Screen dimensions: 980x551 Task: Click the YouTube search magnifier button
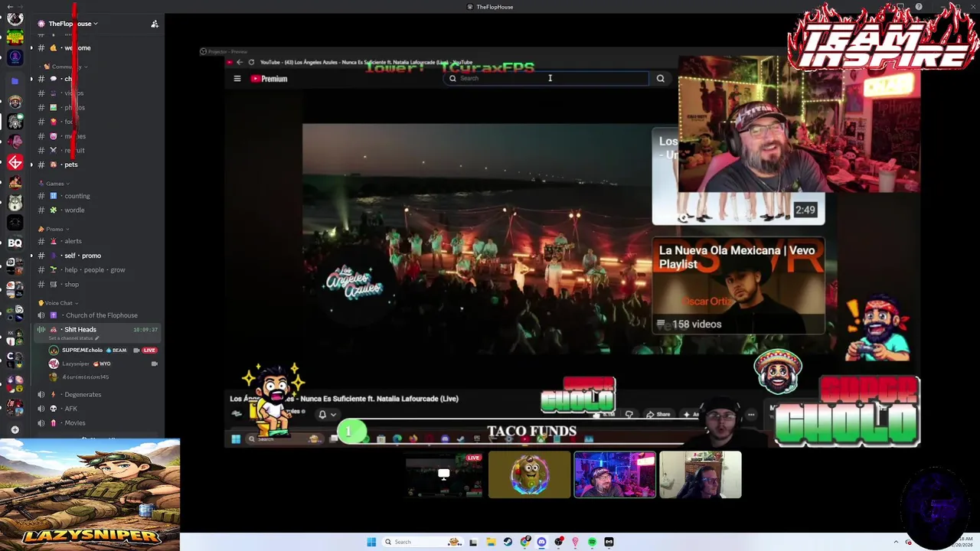pos(661,78)
